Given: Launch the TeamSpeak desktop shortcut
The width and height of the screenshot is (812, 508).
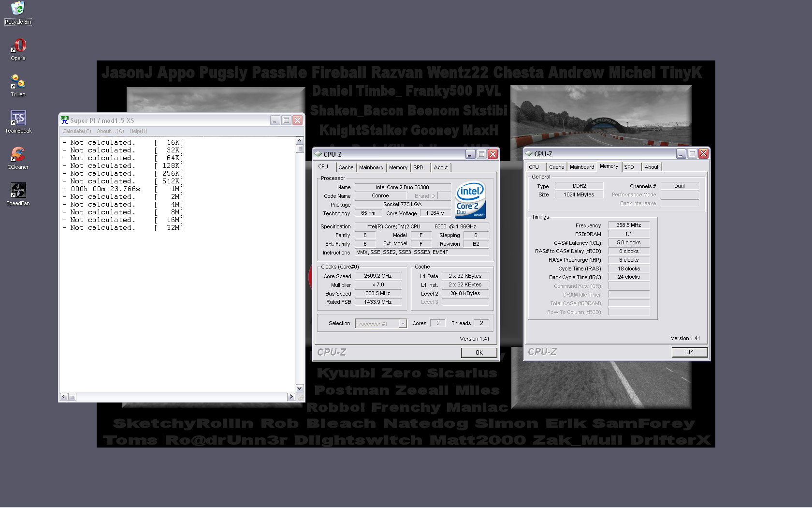Looking at the screenshot, I should click(x=18, y=122).
